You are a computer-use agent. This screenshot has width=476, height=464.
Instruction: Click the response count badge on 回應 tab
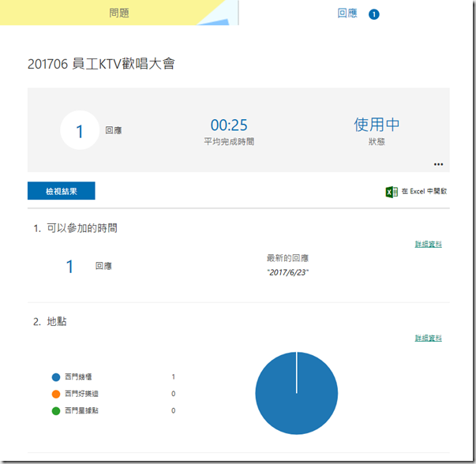pyautogui.click(x=374, y=14)
